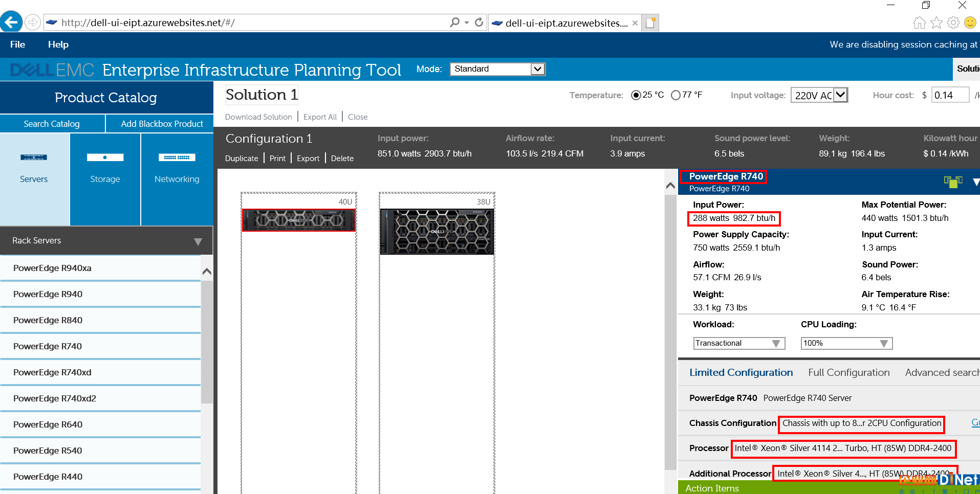Click the PowerEdge R740 panel title
Viewport: 980px width, 494px height.
(x=726, y=176)
